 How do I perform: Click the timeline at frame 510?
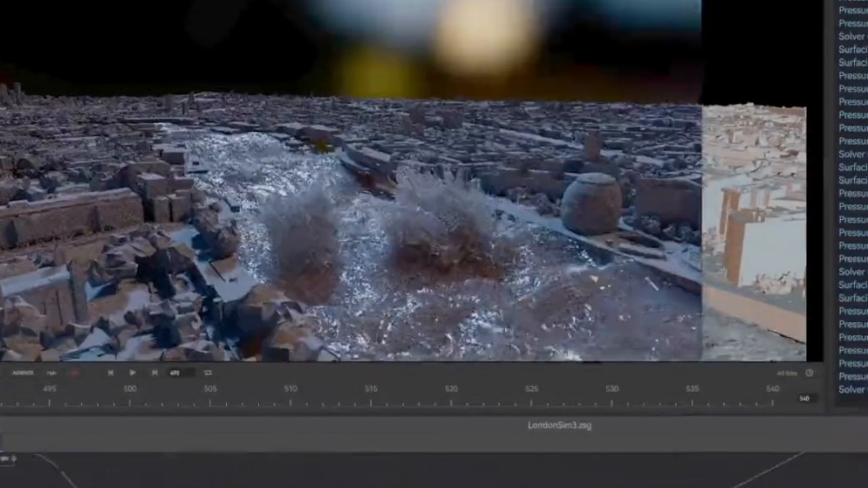coord(290,402)
